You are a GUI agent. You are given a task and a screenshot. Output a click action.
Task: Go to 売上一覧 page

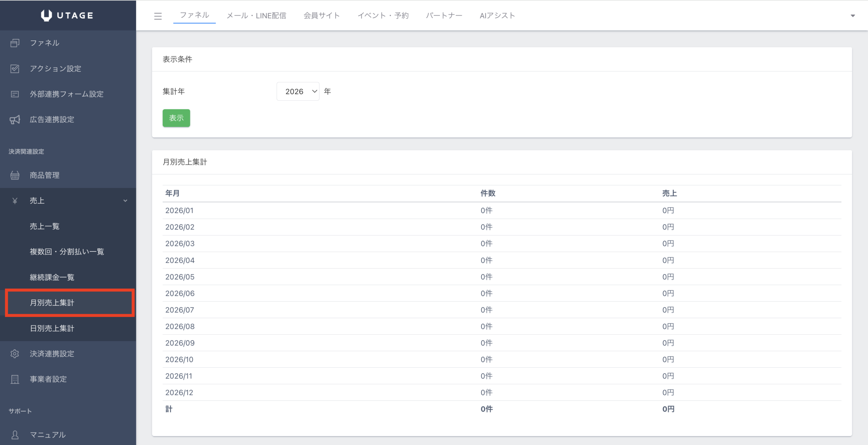[44, 226]
